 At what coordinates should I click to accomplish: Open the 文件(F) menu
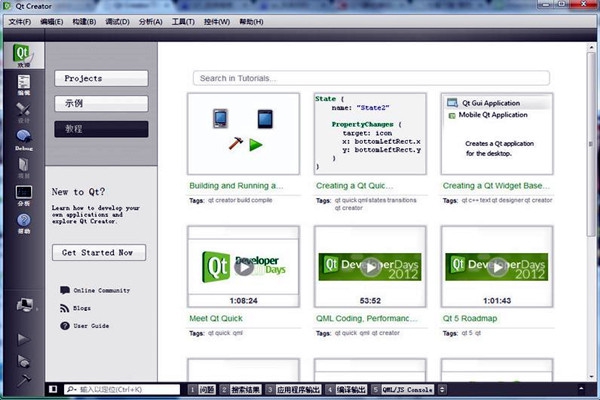[20, 22]
